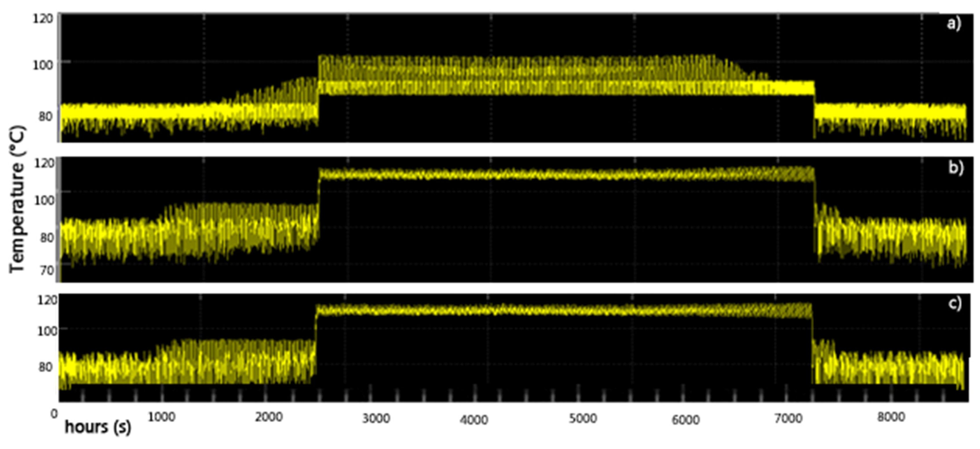The height and width of the screenshot is (449, 980).
Task: Click the 0 origin label on x-axis
Action: pos(54,414)
